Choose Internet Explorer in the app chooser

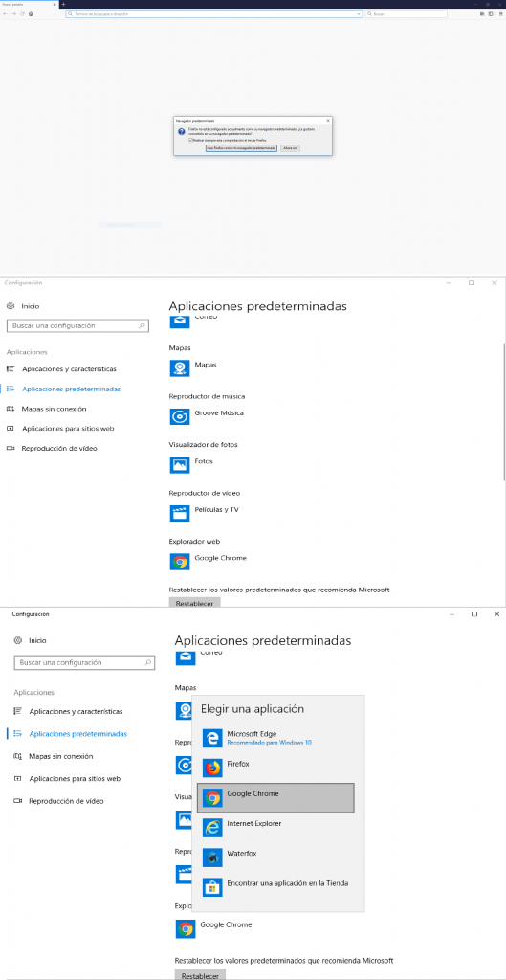(275, 828)
